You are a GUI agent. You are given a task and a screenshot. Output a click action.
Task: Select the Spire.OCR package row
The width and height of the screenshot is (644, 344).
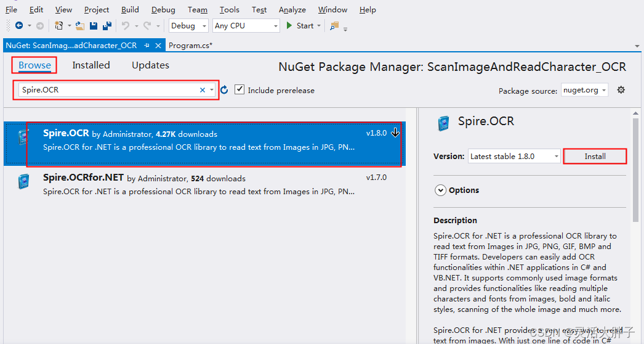tap(204, 144)
